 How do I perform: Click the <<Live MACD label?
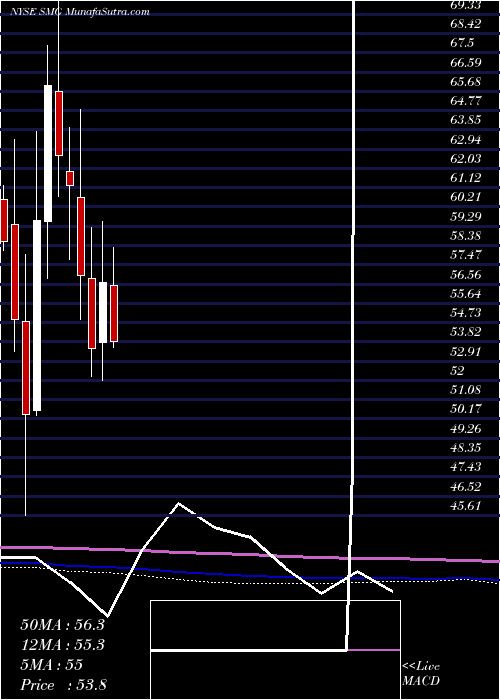(421, 674)
